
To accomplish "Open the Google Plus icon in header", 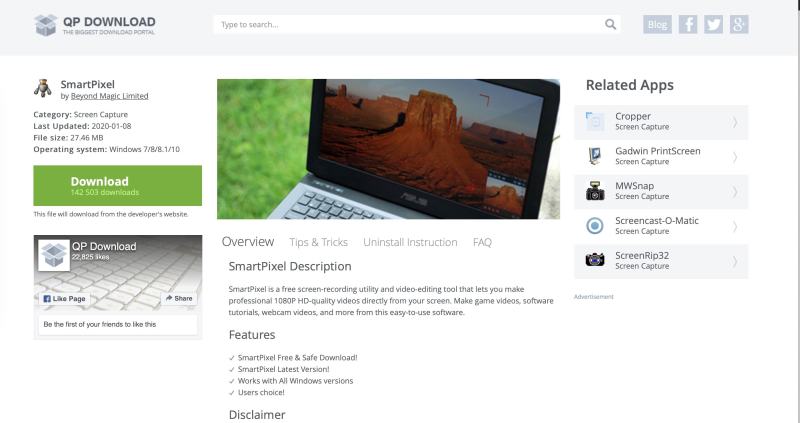I will [x=739, y=24].
